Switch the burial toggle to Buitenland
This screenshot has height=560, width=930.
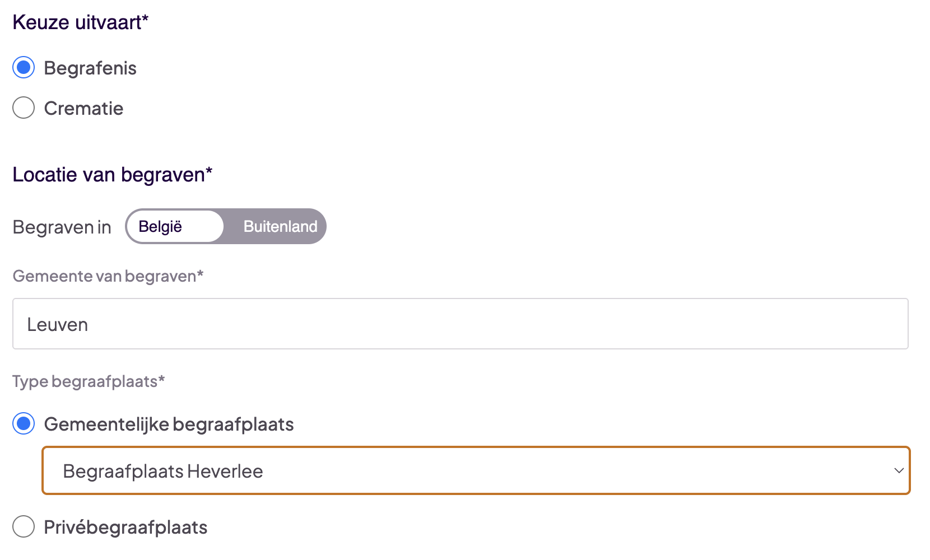coord(280,227)
